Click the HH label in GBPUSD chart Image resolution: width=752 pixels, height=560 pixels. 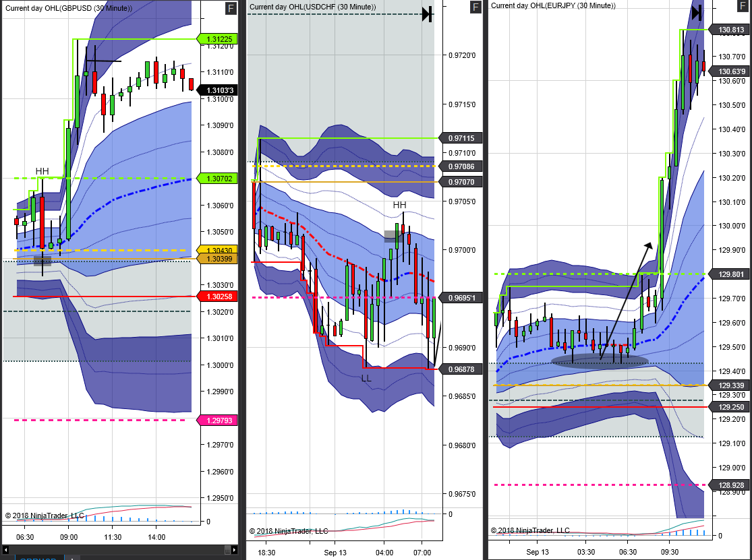pyautogui.click(x=42, y=171)
